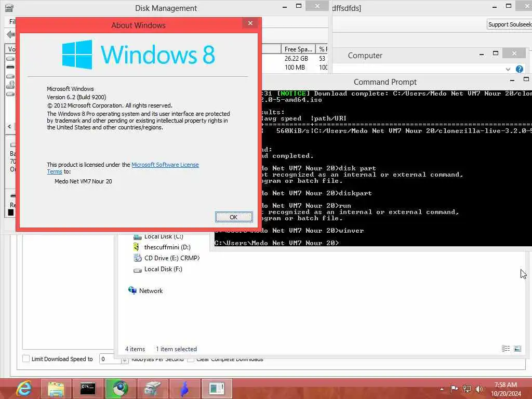Click the About Windows taskbar button
532x399 pixels.
coord(217,389)
